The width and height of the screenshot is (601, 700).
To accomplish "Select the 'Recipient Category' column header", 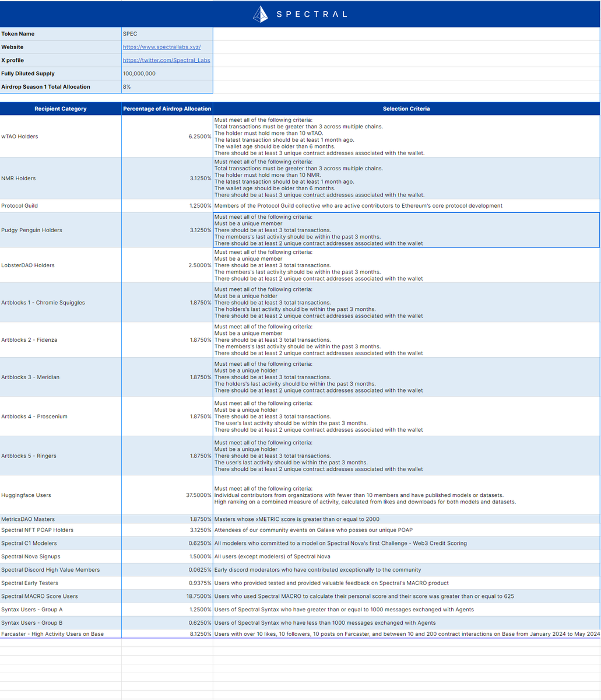I will [x=61, y=108].
